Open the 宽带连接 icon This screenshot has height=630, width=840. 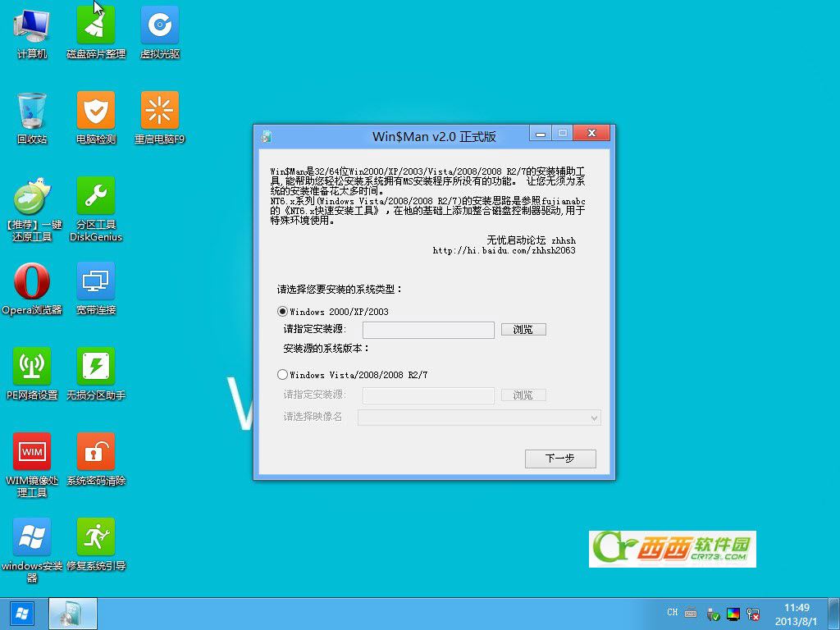(96, 289)
